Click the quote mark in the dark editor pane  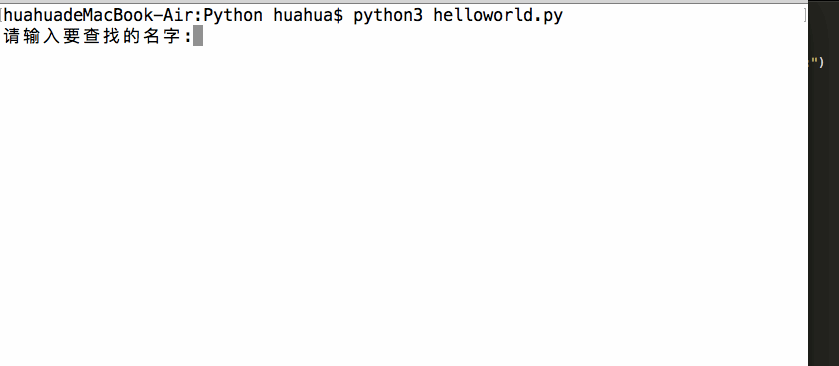(x=814, y=62)
